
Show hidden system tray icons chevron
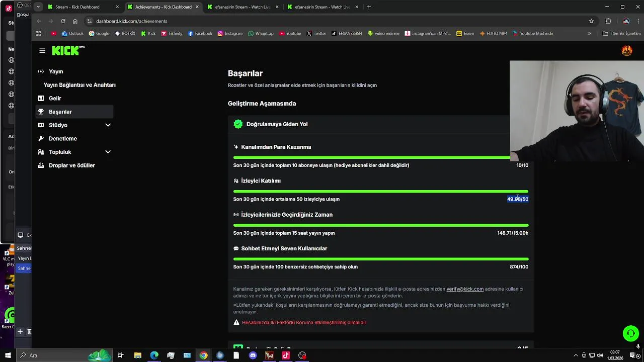[576, 355]
